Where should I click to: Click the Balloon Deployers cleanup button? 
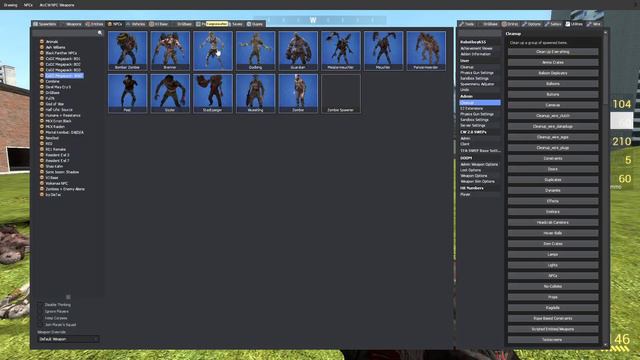[x=553, y=73]
